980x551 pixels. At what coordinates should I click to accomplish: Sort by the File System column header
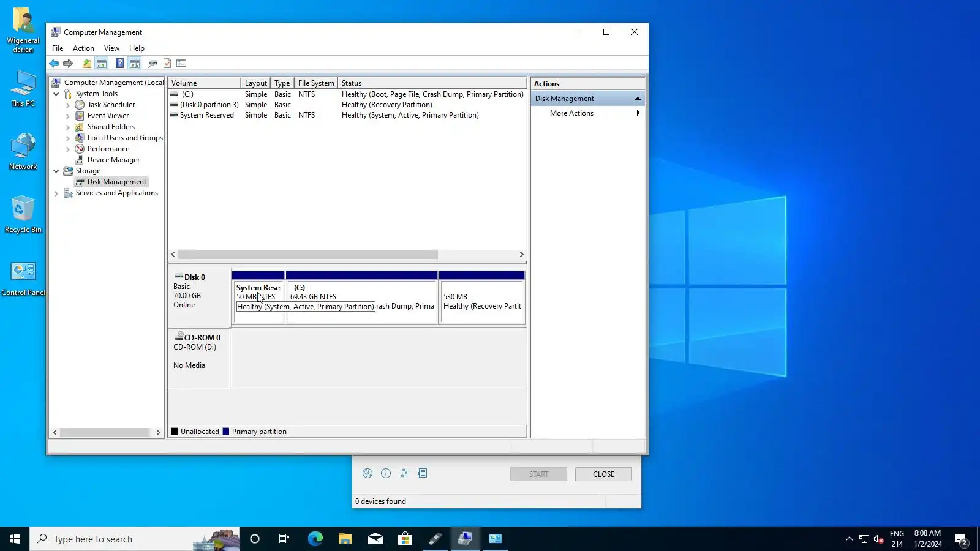(x=316, y=83)
